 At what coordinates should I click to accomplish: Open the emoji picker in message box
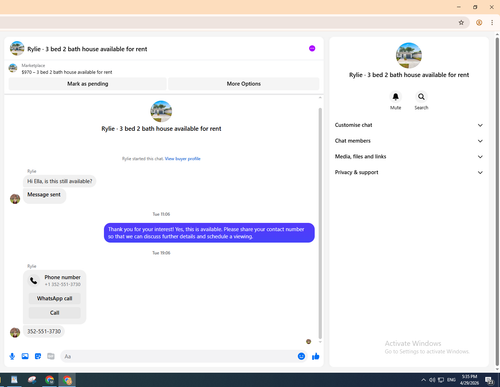click(x=301, y=356)
